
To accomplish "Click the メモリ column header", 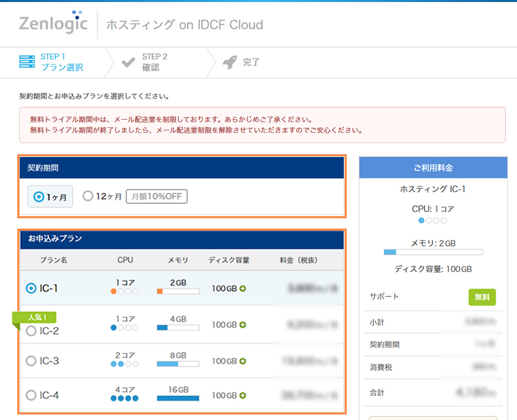I will click(178, 260).
